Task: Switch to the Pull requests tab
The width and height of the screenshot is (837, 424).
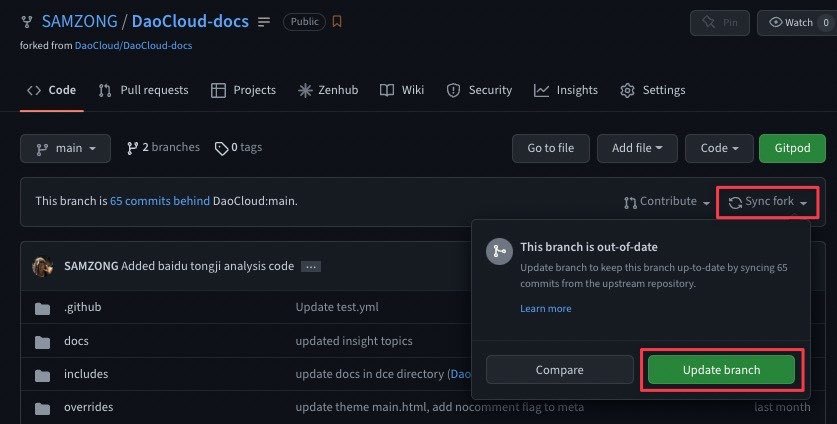Action: coord(143,90)
